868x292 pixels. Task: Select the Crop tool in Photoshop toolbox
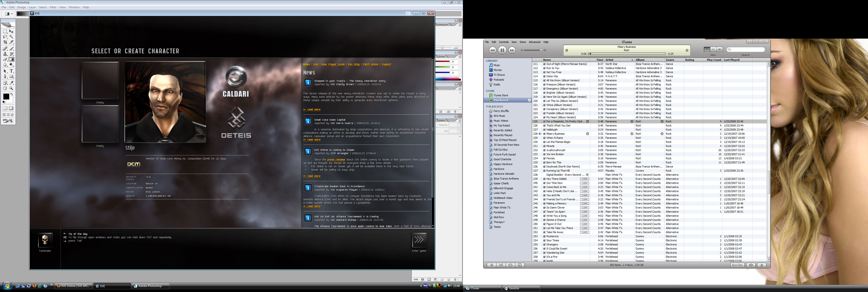tap(5, 42)
